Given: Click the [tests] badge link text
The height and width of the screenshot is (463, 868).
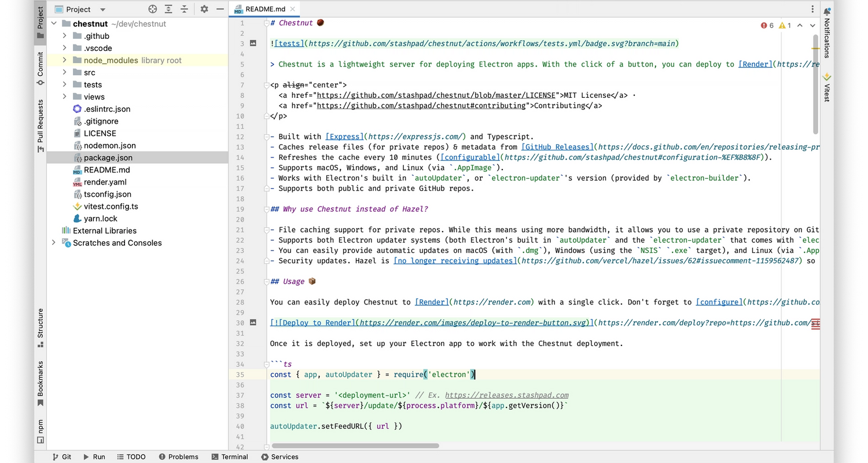Looking at the screenshot, I should pos(289,43).
